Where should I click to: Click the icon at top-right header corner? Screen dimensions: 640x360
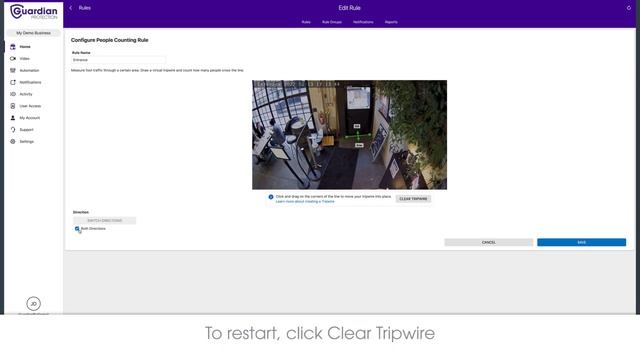coord(629,8)
